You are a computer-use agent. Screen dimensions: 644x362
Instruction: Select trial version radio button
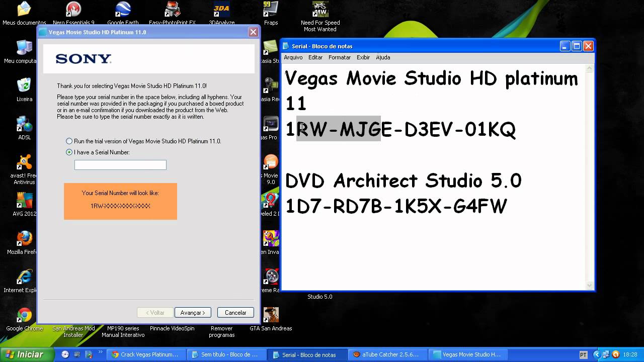pyautogui.click(x=69, y=141)
